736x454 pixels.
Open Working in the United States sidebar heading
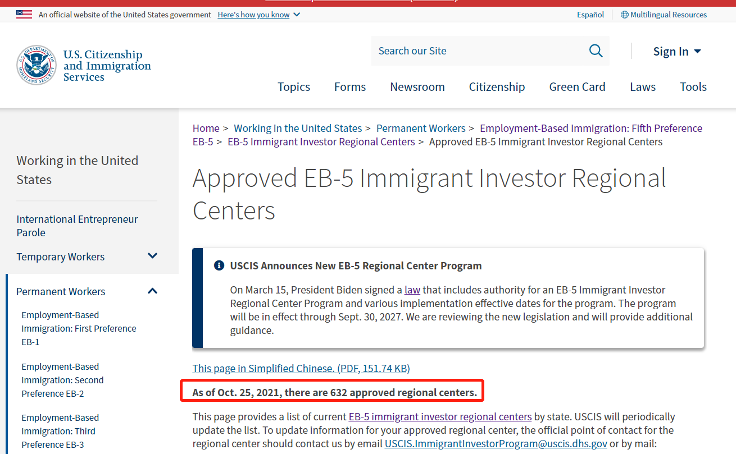(x=77, y=170)
